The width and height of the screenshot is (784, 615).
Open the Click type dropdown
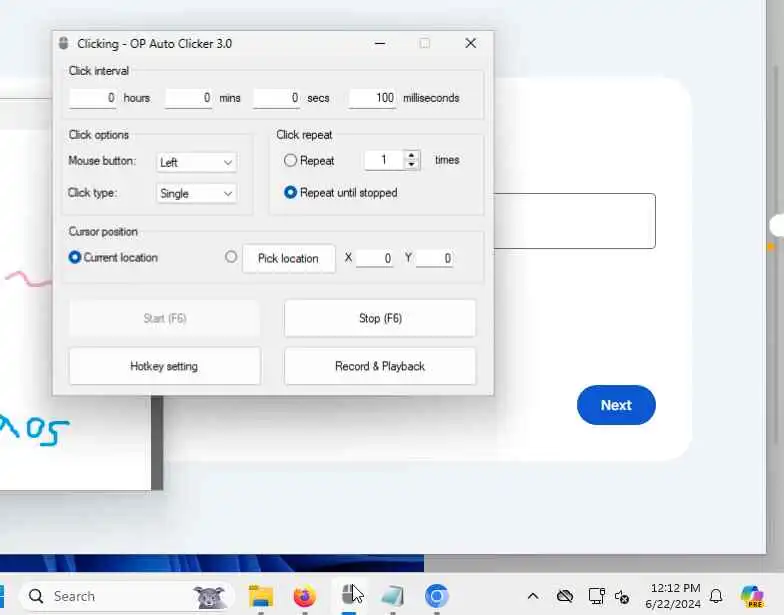click(196, 194)
